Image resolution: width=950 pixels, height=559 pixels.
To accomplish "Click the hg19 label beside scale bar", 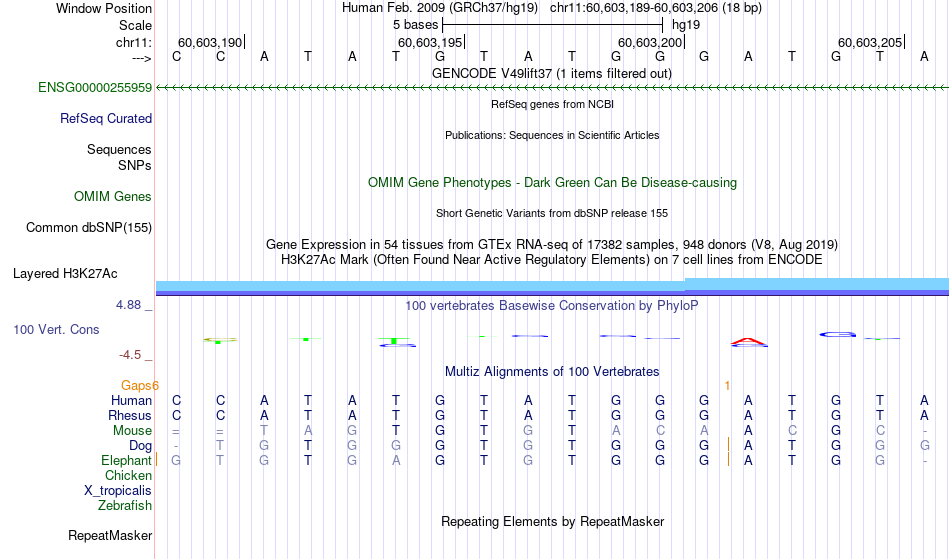I will coord(686,25).
